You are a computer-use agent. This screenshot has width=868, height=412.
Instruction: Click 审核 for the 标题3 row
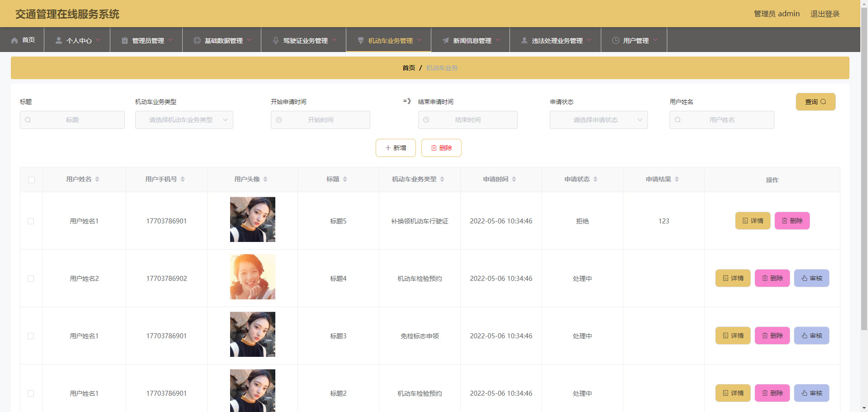(812, 336)
